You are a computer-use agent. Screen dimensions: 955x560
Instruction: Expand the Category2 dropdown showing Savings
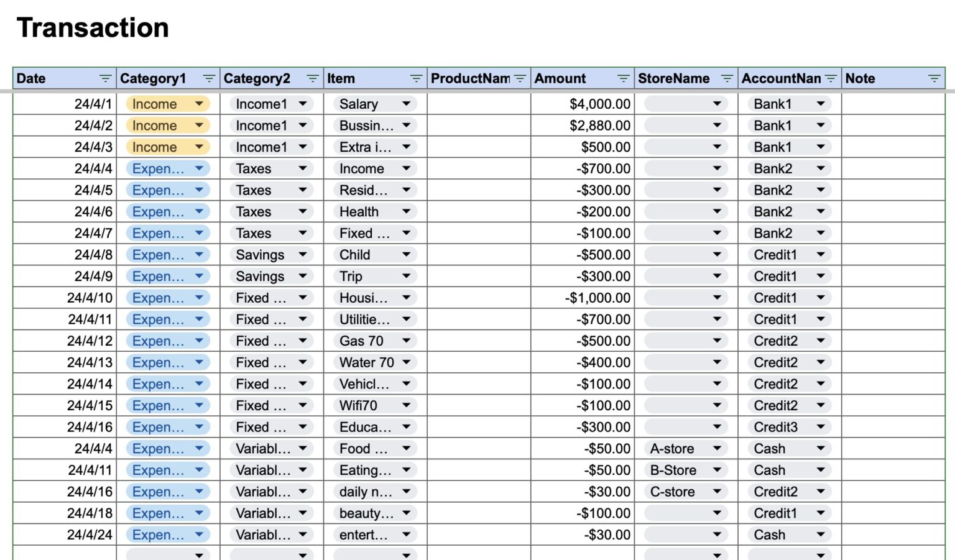[303, 254]
